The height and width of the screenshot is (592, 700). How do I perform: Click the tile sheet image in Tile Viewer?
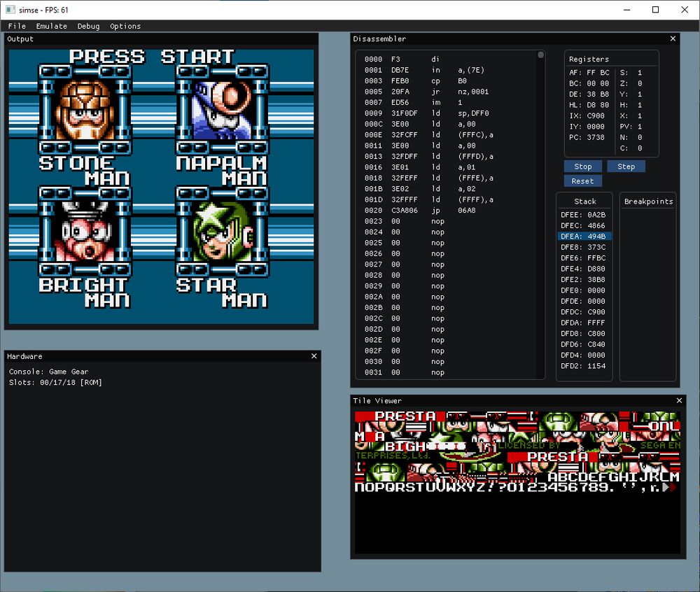pos(517,482)
